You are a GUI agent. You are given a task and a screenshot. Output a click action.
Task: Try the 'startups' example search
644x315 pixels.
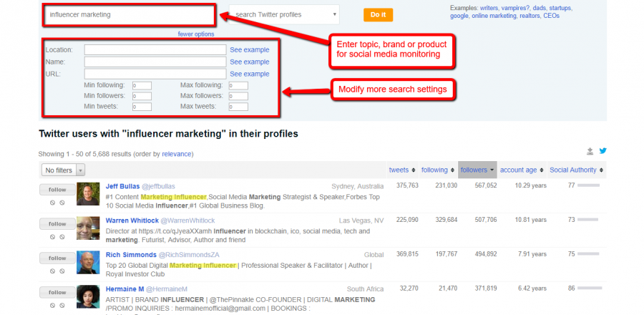560,8
